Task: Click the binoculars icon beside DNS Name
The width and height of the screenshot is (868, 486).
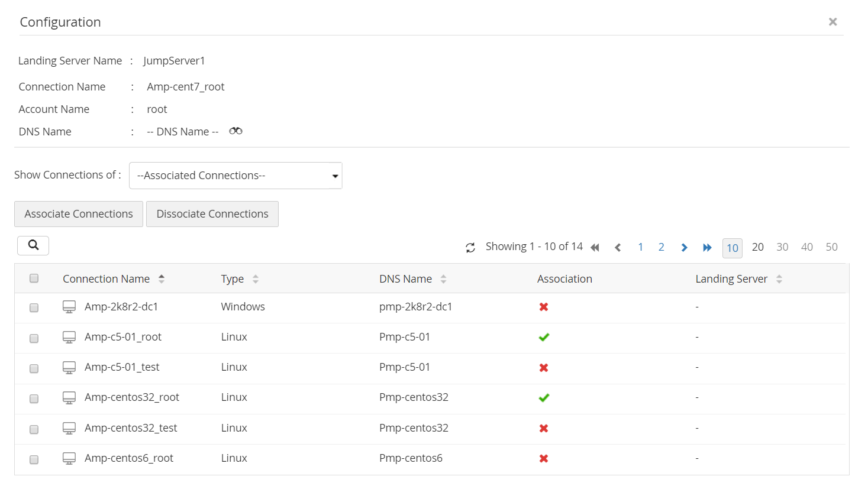Action: coord(235,131)
